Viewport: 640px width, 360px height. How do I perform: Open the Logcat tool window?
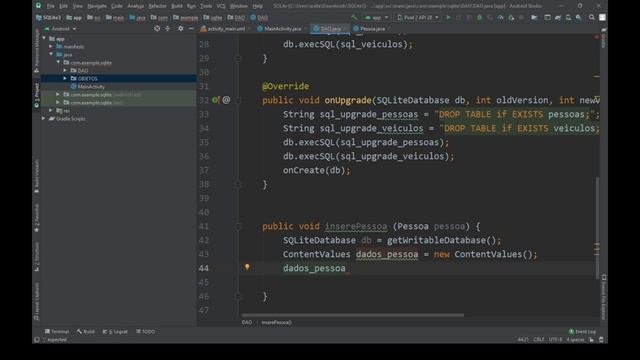tap(115, 331)
